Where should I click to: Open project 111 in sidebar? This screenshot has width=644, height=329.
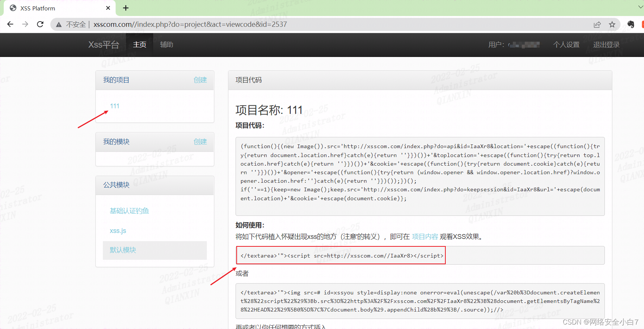click(115, 106)
